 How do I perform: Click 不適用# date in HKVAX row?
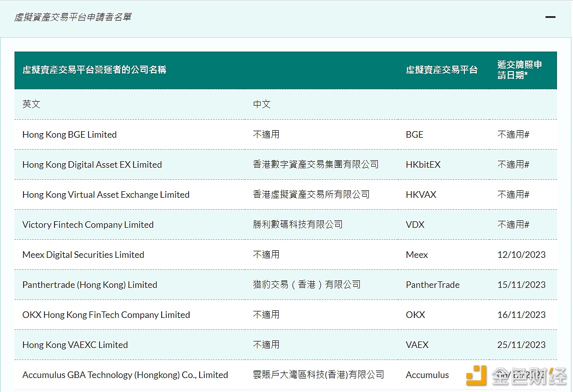[x=513, y=195]
